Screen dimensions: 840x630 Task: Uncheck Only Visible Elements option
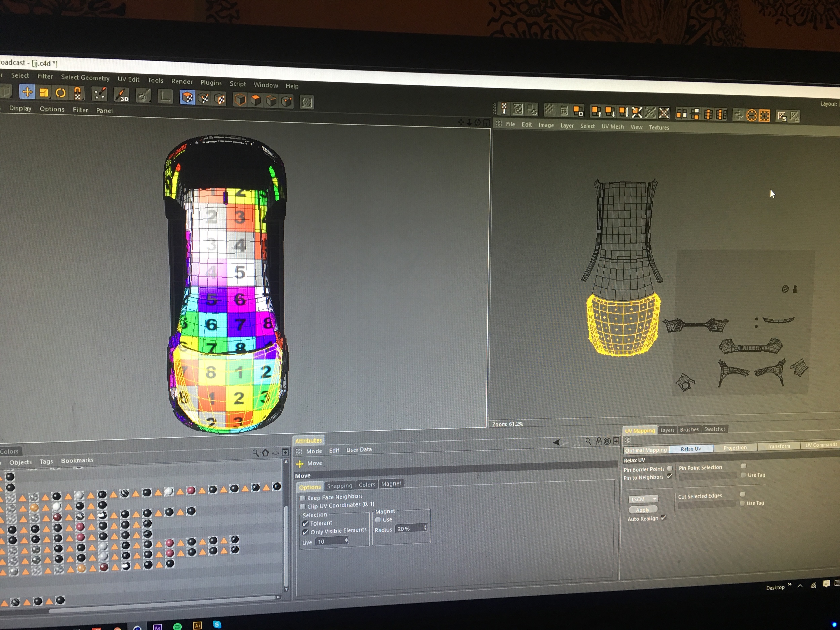point(306,532)
